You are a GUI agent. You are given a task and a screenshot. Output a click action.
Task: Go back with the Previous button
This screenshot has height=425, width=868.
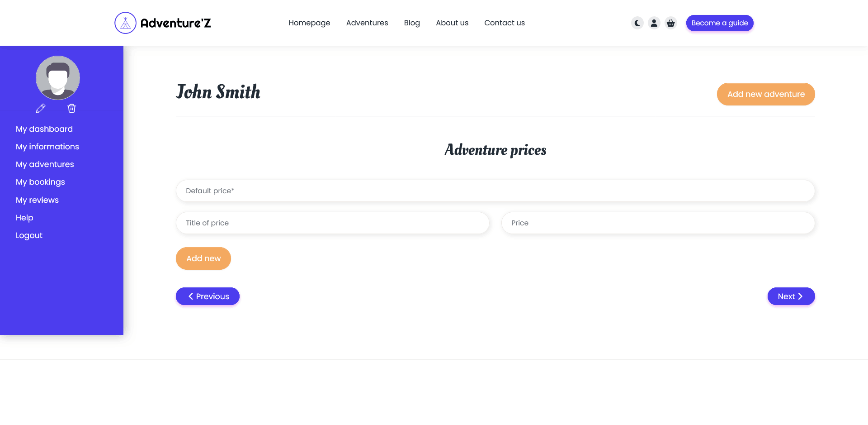pyautogui.click(x=208, y=296)
